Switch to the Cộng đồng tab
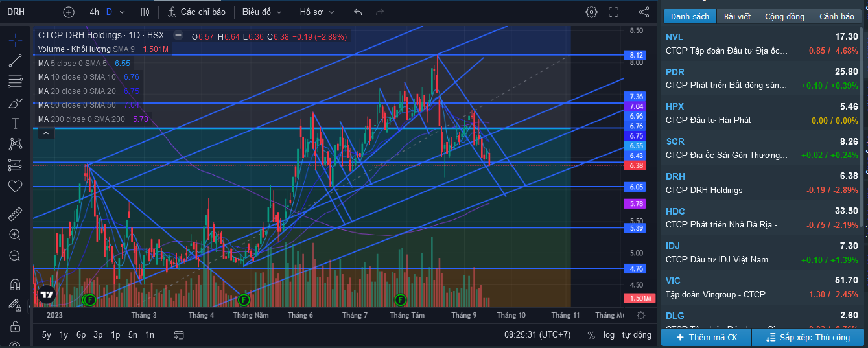The image size is (868, 348). pos(784,17)
